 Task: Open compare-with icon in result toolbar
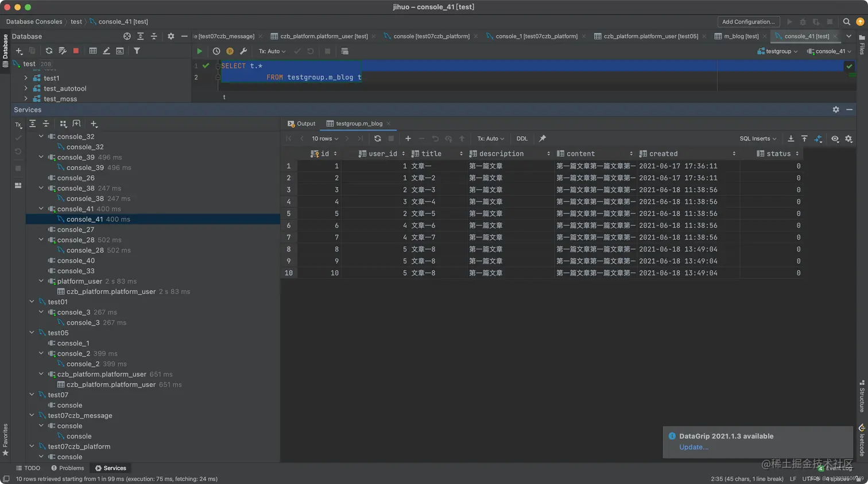pos(818,138)
